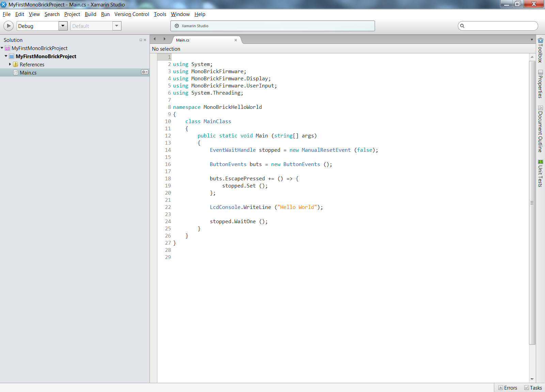
Task: Open the gear options button on Main.cs row
Action: [x=145, y=72]
